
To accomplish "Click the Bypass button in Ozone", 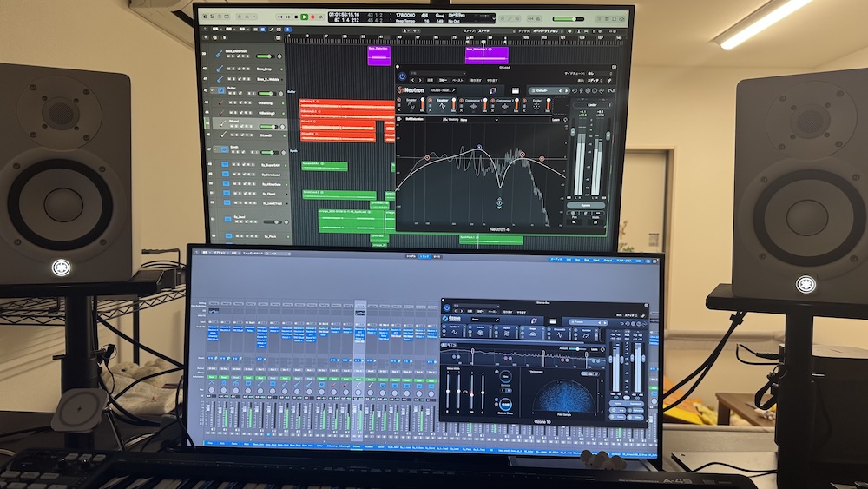I will [x=620, y=403].
